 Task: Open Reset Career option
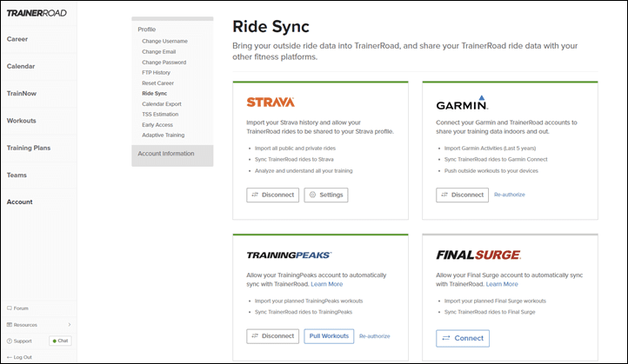point(157,83)
